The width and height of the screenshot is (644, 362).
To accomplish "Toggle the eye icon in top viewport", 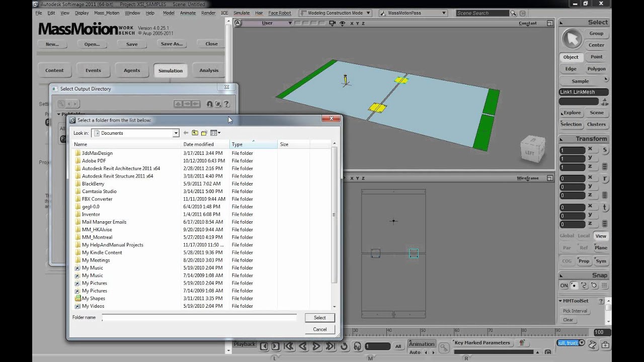I will 342,23.
